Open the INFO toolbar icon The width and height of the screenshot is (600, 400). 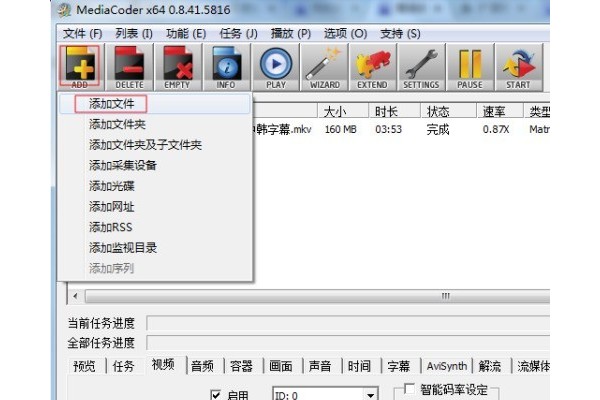tap(227, 67)
